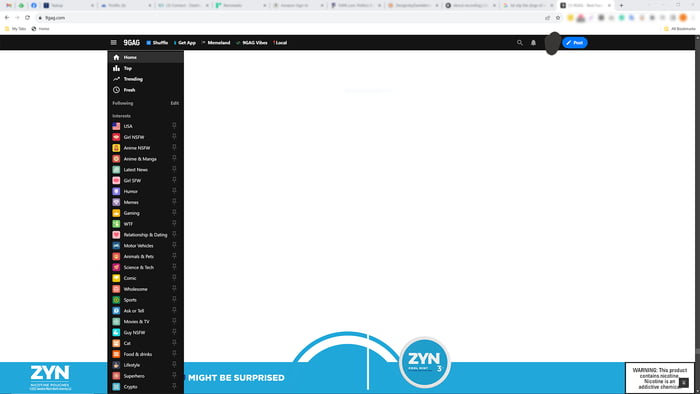Open the notifications bell
Viewport: 700px width, 394px height.
coord(533,43)
